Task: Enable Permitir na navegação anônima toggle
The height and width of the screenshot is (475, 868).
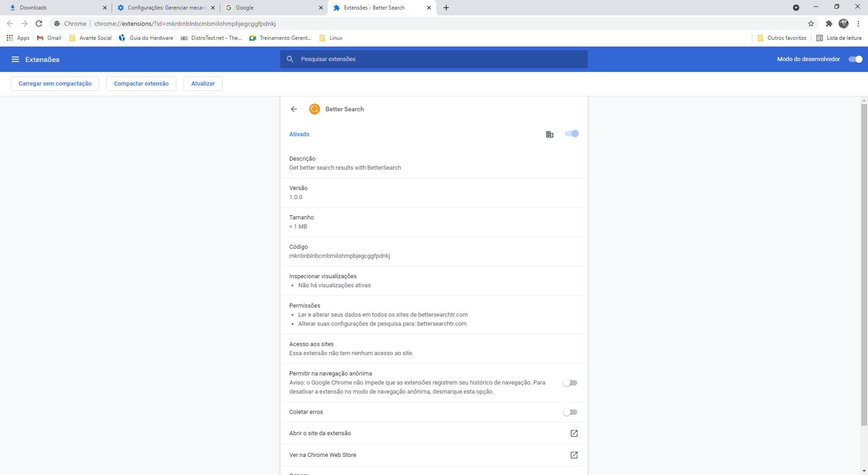Action: [x=570, y=383]
